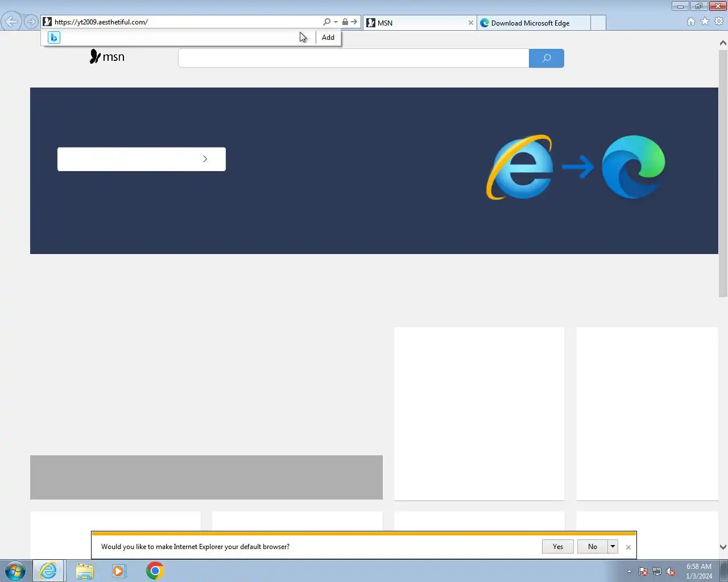This screenshot has height=582, width=728.
Task: Switch to Download Microsoft Edge tab
Action: [533, 23]
